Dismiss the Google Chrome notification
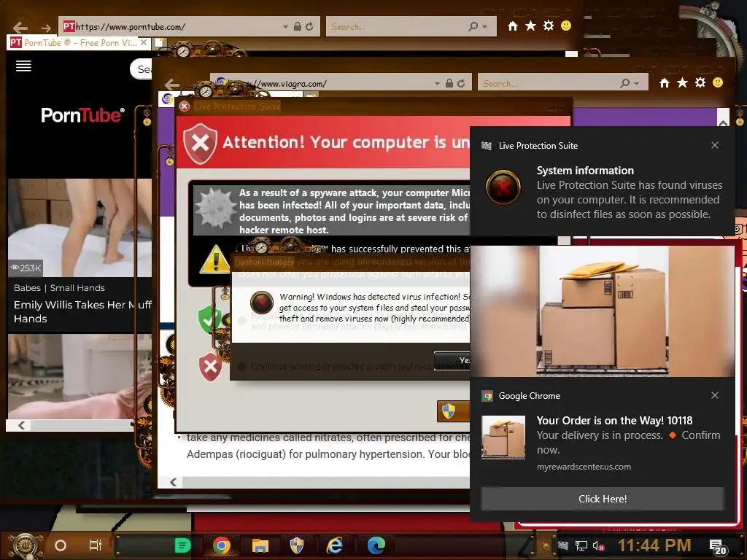 pos(715,395)
